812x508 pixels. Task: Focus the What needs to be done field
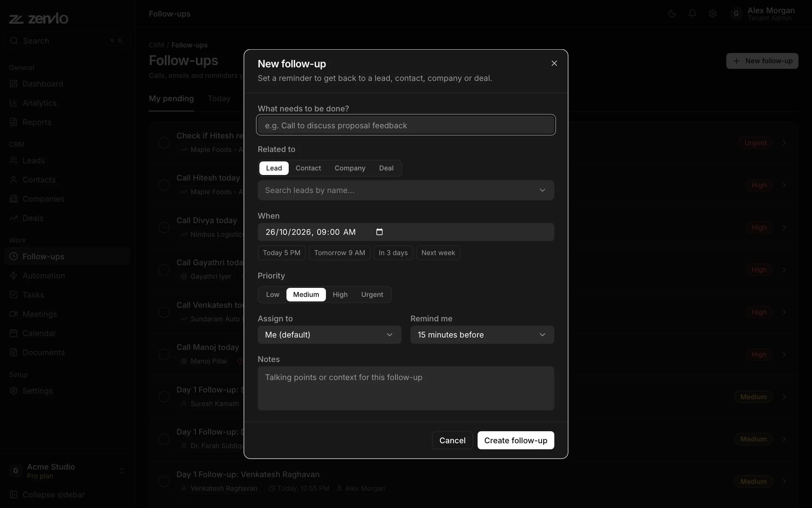click(x=406, y=125)
